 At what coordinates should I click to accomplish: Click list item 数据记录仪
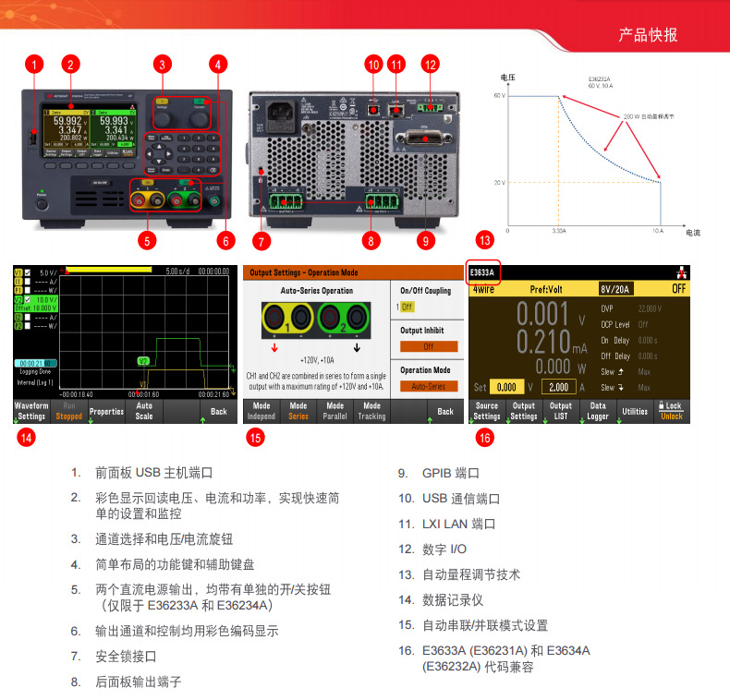(x=453, y=600)
